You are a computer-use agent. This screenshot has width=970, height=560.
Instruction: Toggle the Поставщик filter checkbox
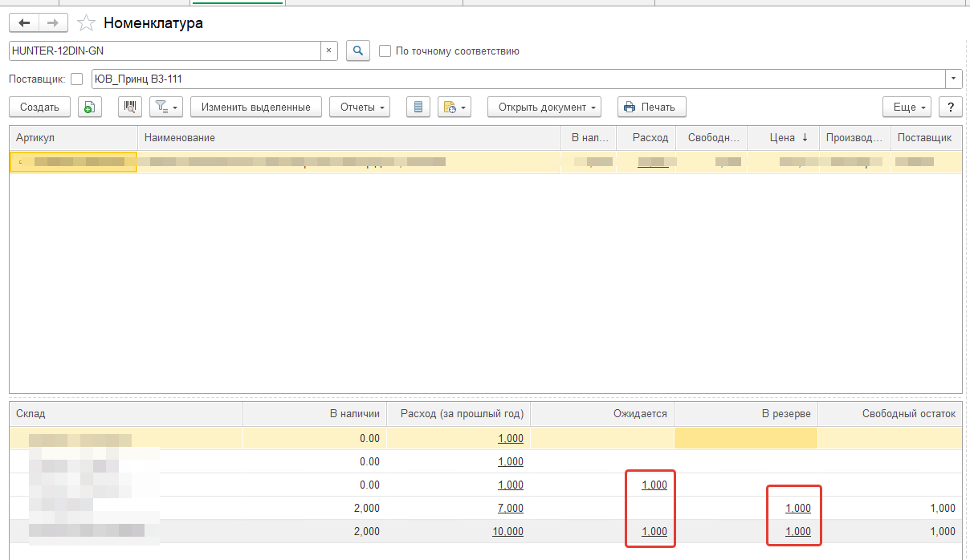[x=77, y=79]
